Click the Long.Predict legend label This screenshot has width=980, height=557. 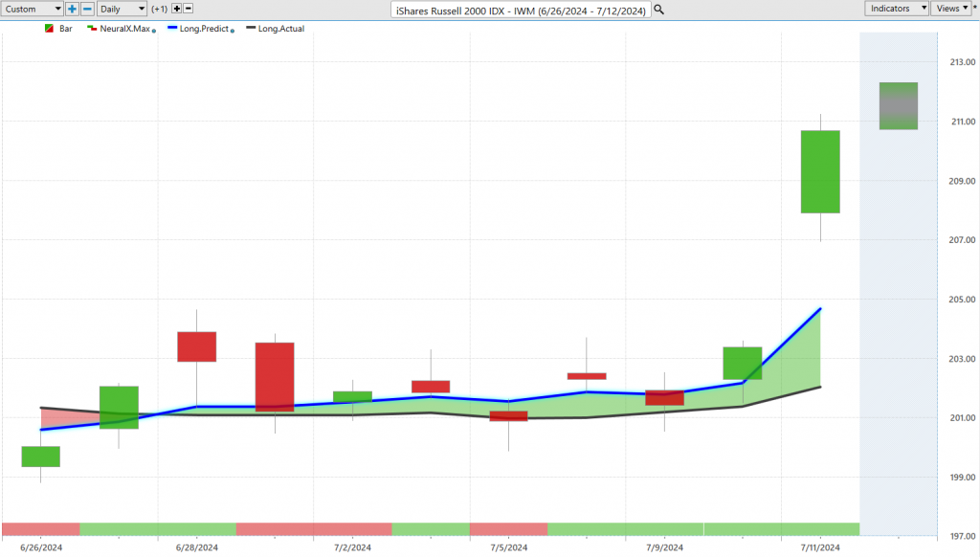(x=205, y=29)
